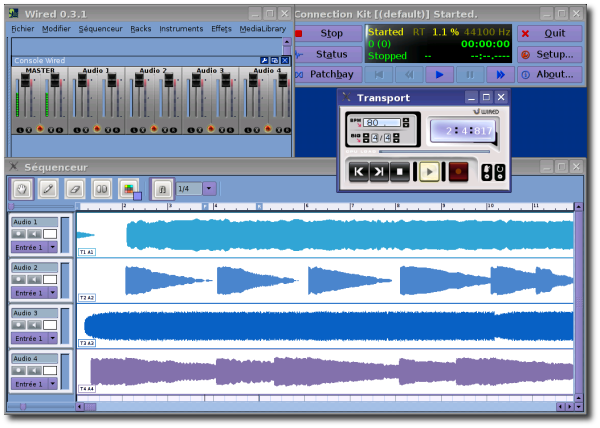Image resolution: width=600 pixels, height=428 pixels.
Task: Increase BPM with up arrow
Action: (x=406, y=120)
